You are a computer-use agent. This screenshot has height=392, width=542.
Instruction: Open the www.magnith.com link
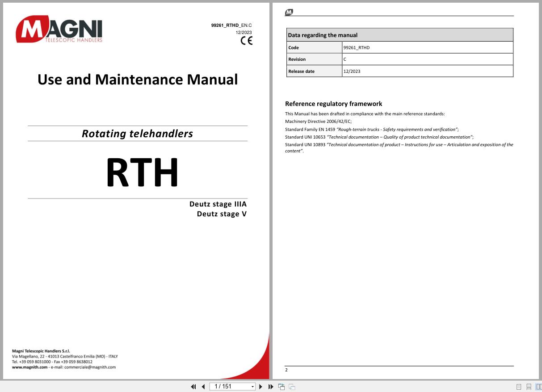coord(29,367)
